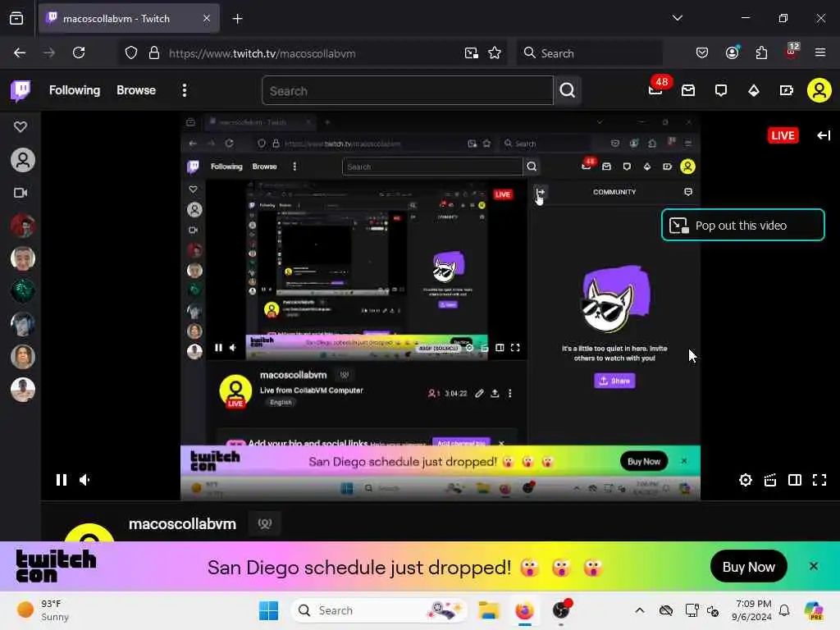This screenshot has width=840, height=630.
Task: Click the OBS Studio taskbar icon
Action: [x=561, y=610]
